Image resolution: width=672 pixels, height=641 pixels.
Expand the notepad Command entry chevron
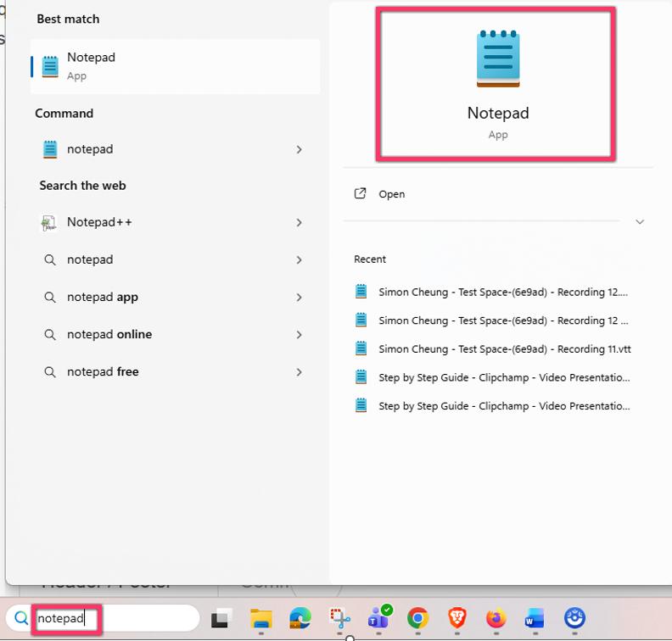pos(300,149)
